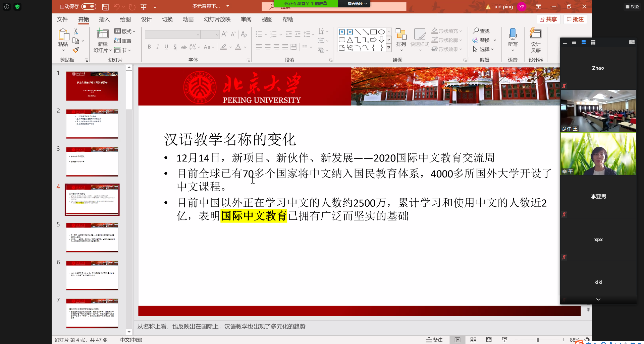Open the Insert (插入) ribbon tab
Image resolution: width=644 pixels, height=344 pixels.
pos(104,19)
